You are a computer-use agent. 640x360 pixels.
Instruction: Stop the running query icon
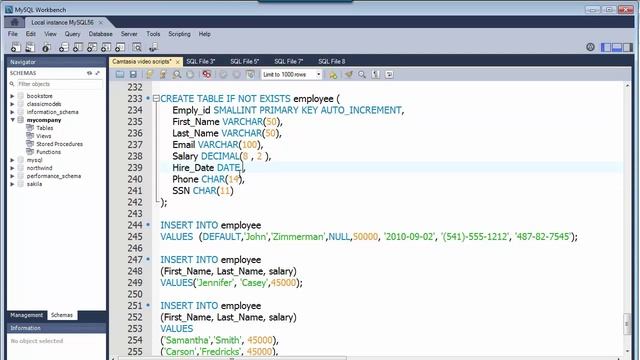tap(190, 74)
